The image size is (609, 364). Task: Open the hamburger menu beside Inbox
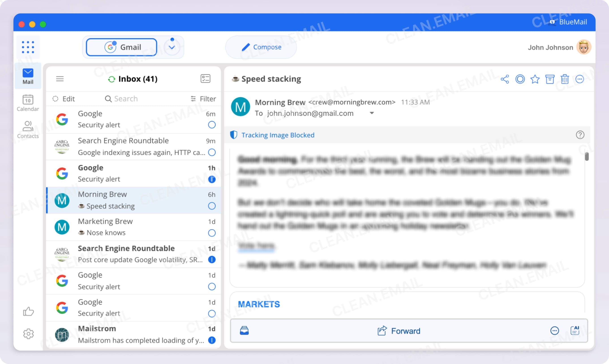[x=60, y=79]
